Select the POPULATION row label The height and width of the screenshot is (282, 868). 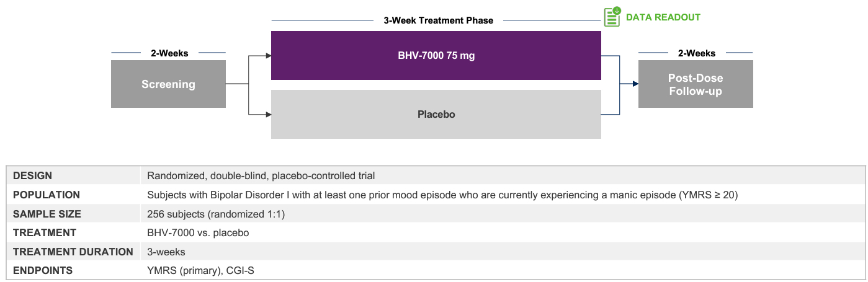(x=47, y=195)
